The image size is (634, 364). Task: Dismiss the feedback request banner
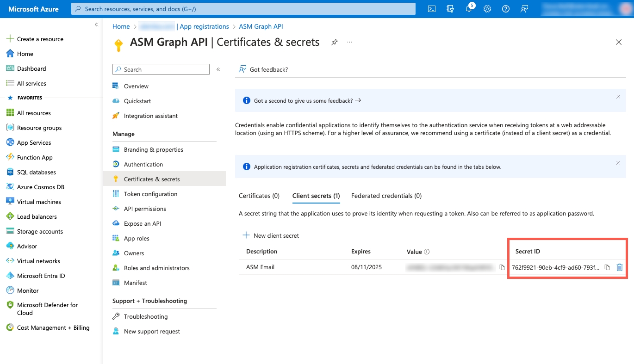click(x=618, y=97)
